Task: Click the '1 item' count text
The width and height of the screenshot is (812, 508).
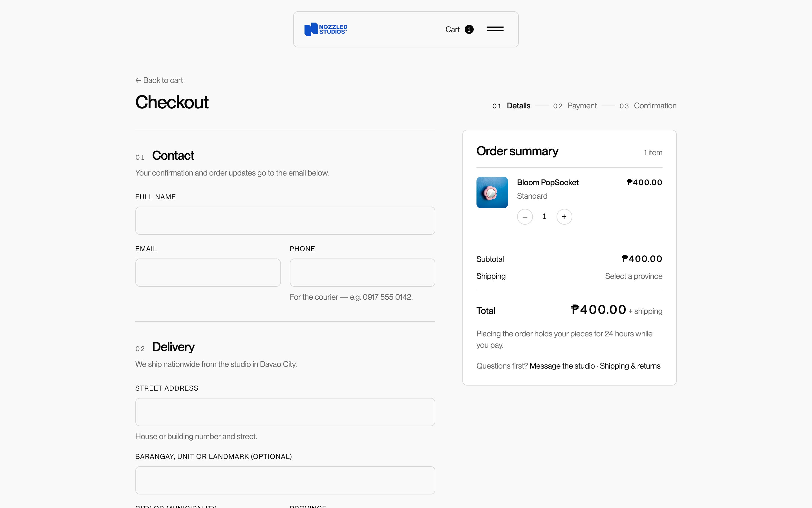Action: pos(653,152)
